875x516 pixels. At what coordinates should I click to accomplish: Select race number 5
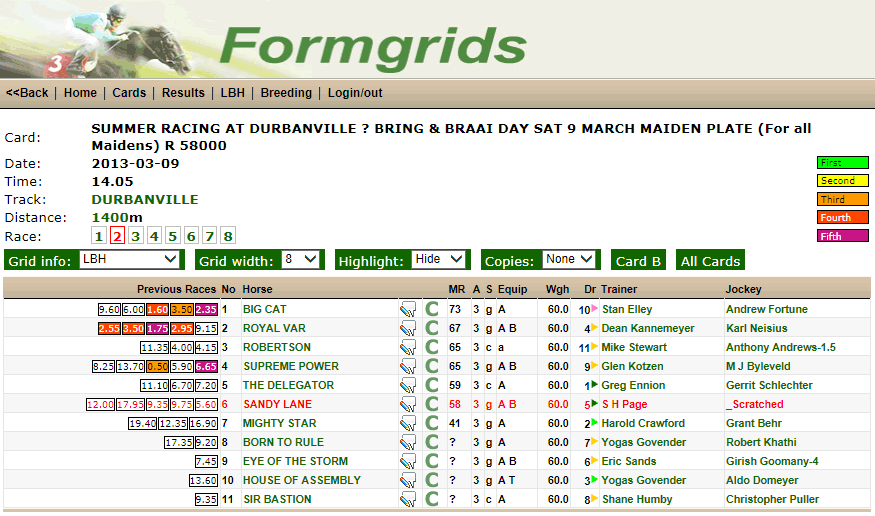172,236
